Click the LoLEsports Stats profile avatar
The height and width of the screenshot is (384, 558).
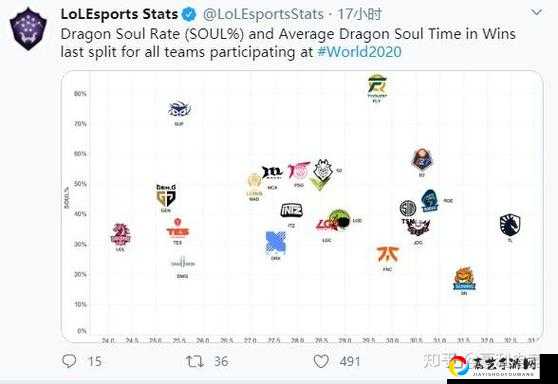[x=28, y=29]
